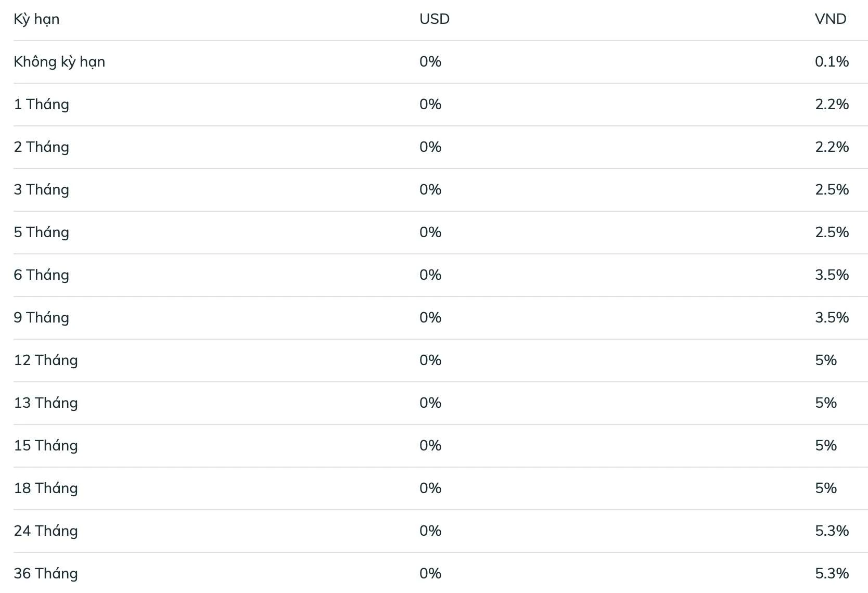Click the 2.2% VND rate for 2 Tháng
This screenshot has height=593, width=868.
[832, 147]
